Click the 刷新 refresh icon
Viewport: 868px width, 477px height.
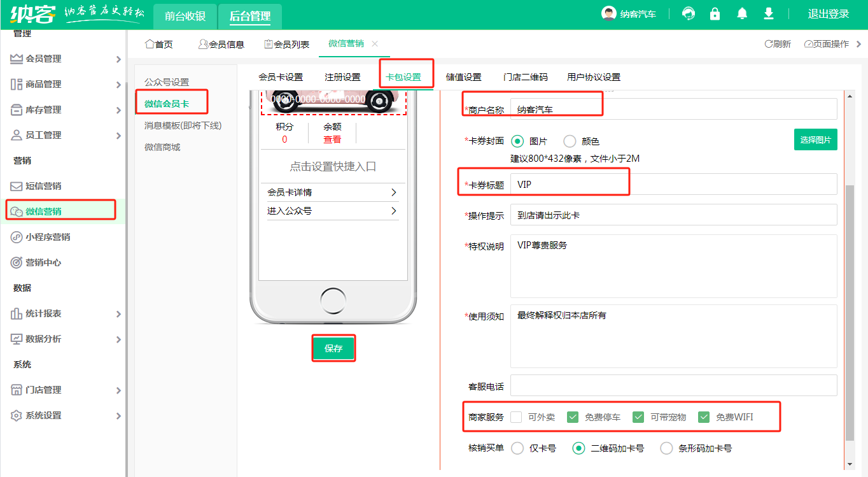tap(769, 44)
